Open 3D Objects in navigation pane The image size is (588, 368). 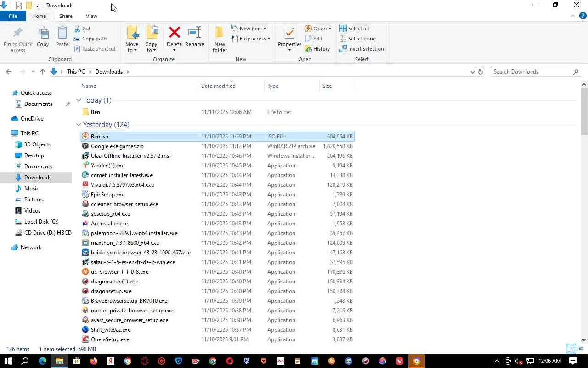[37, 144]
